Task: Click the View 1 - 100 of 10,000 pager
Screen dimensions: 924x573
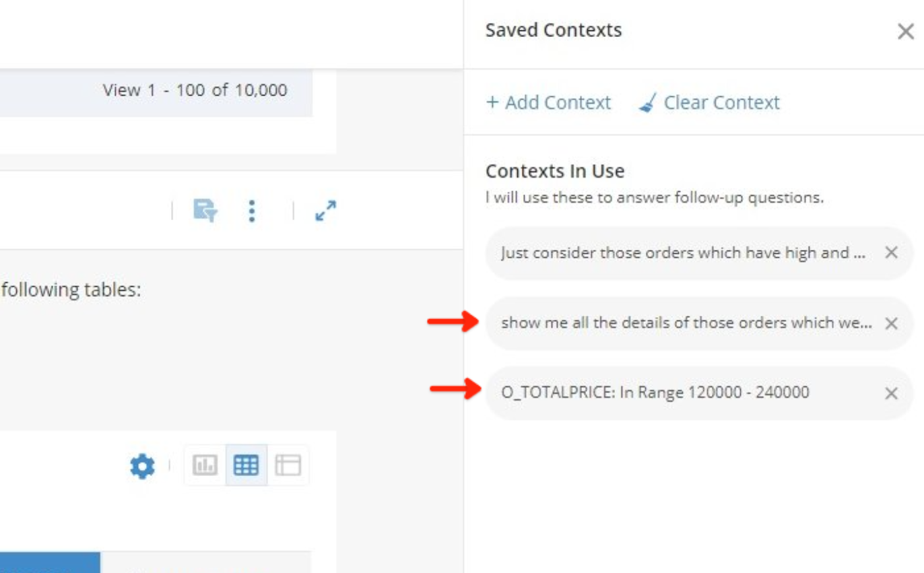Action: click(x=195, y=90)
